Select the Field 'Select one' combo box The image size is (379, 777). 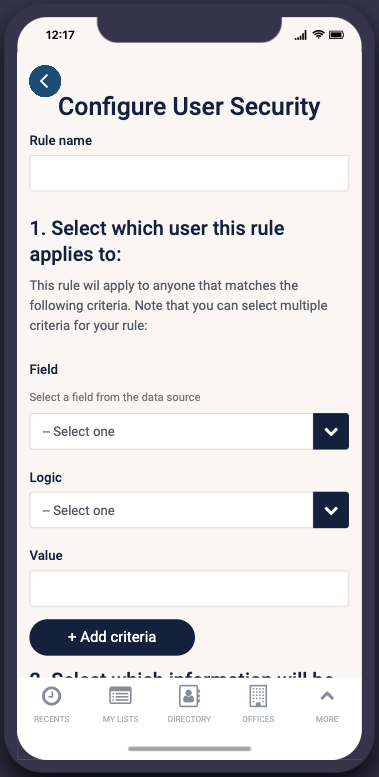(189, 432)
